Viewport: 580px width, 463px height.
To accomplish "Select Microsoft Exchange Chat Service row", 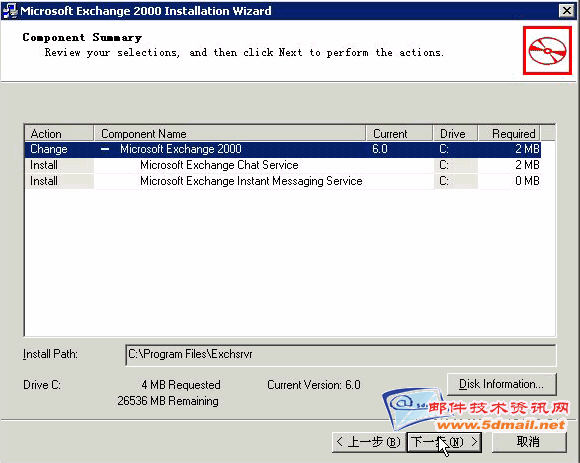I will (x=283, y=165).
